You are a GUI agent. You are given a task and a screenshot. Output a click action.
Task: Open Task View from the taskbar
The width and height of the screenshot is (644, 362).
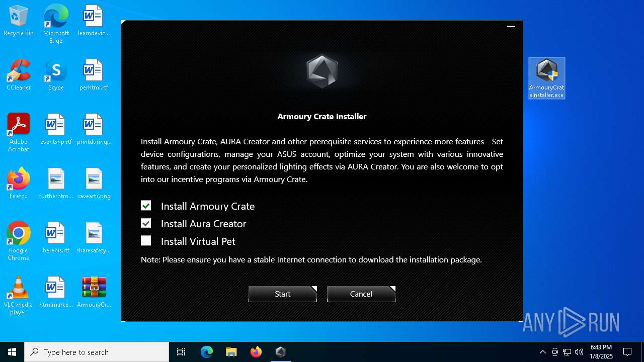(181, 352)
